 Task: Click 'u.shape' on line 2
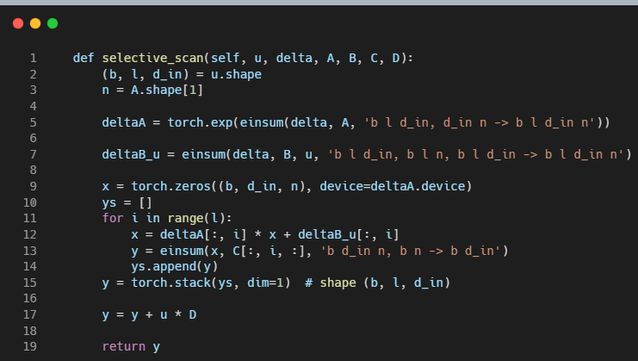(236, 74)
